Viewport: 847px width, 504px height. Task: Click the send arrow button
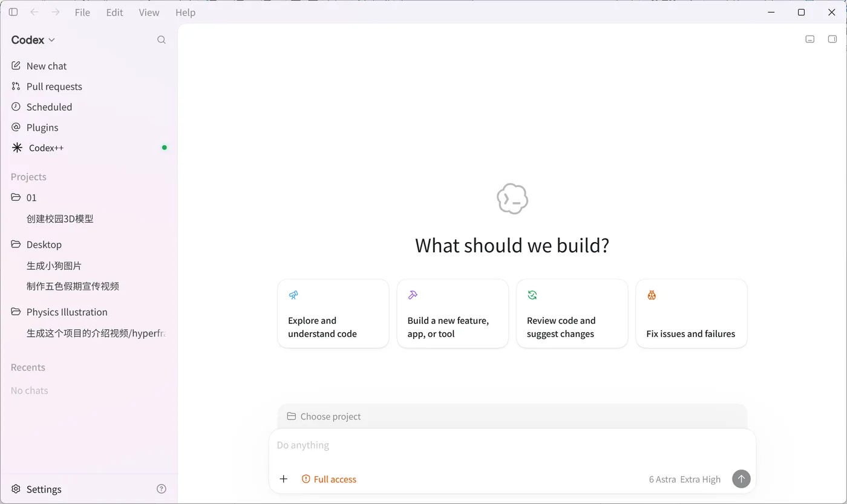741,479
